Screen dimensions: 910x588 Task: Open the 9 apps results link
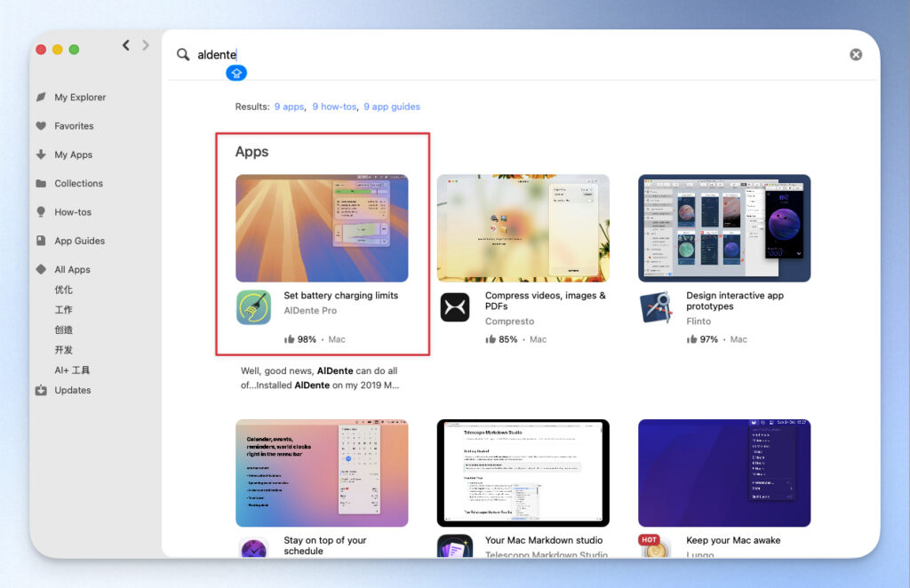click(x=289, y=107)
